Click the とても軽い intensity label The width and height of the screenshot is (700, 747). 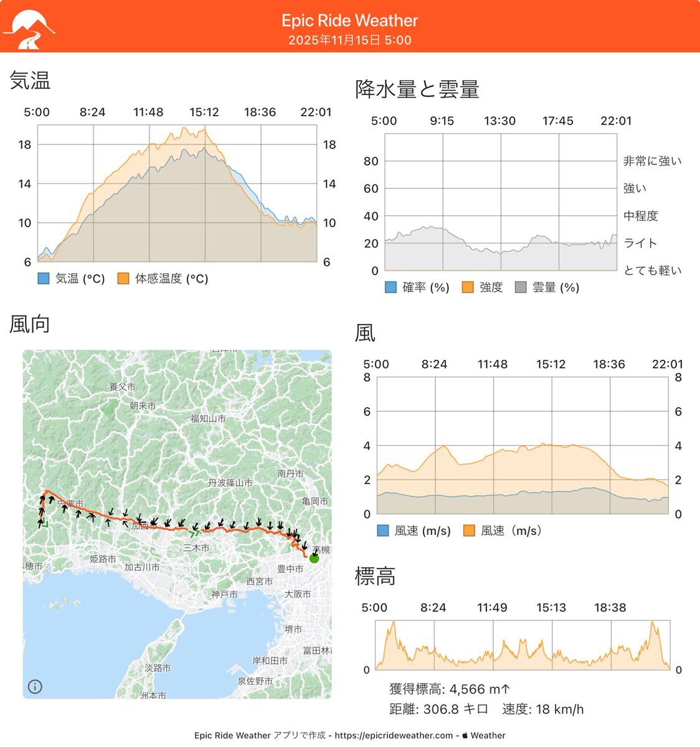pyautogui.click(x=653, y=270)
